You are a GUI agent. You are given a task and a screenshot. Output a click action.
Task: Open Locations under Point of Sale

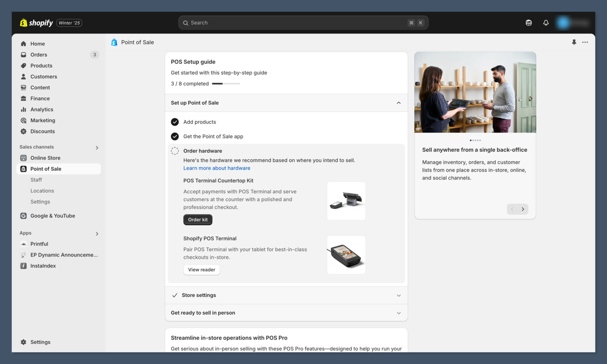click(42, 190)
